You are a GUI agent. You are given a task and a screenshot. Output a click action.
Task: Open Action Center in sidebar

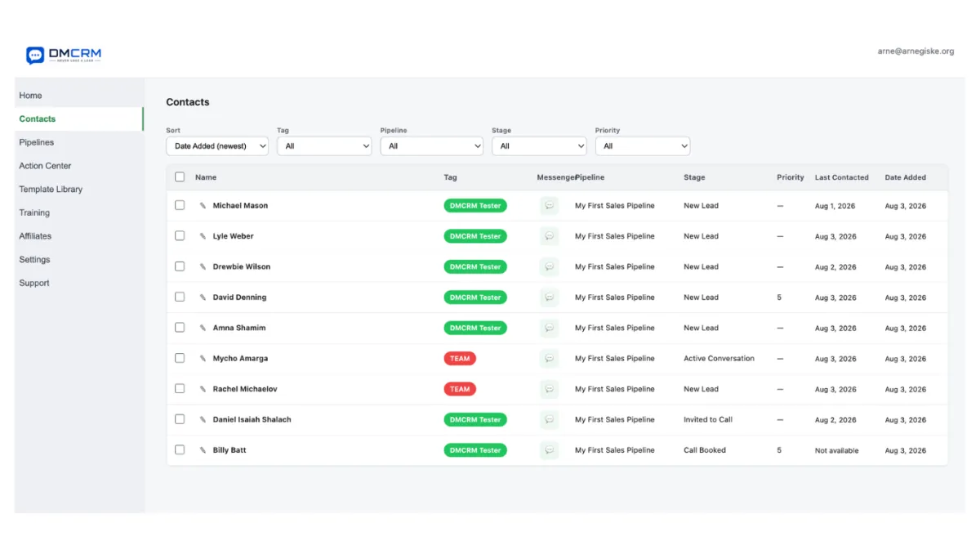[79, 166]
